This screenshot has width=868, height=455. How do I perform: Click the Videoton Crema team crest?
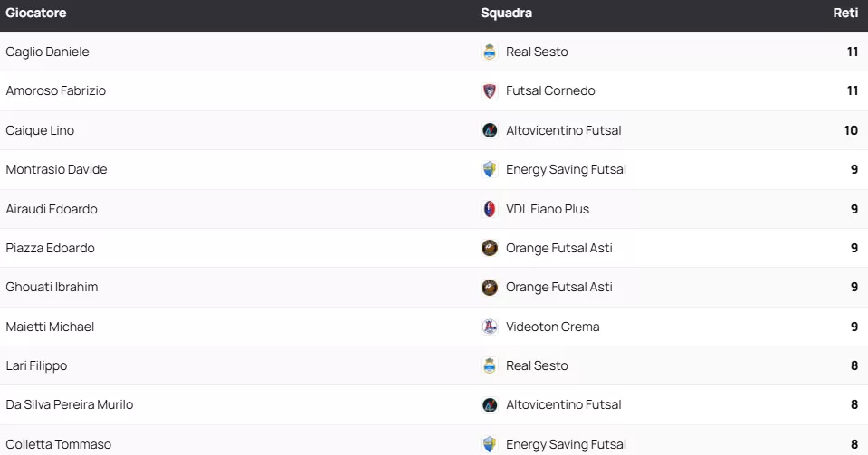490,327
